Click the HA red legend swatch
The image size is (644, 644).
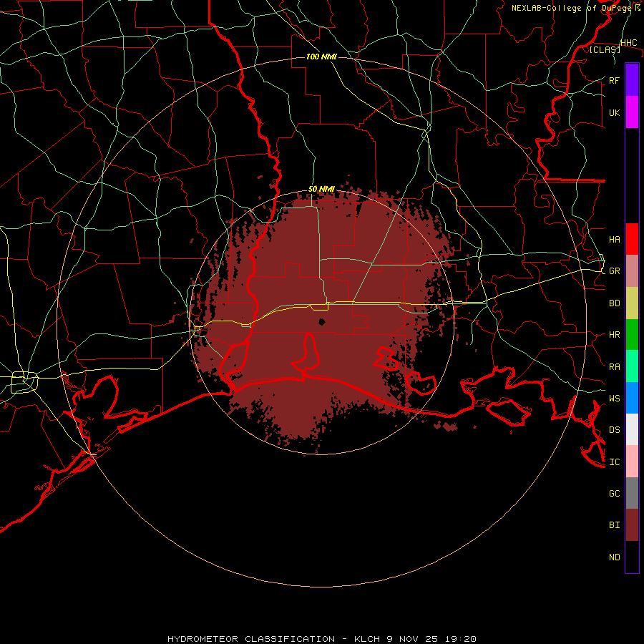632,239
